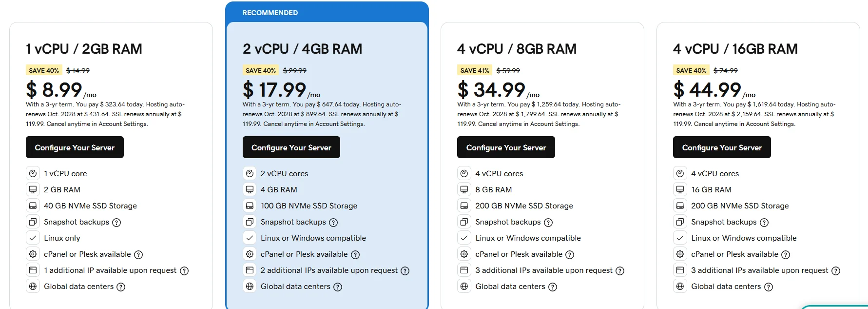Image resolution: width=868 pixels, height=309 pixels.
Task: Click cPanel help icon in 4 vCPU / 8GB plan
Action: click(x=570, y=255)
